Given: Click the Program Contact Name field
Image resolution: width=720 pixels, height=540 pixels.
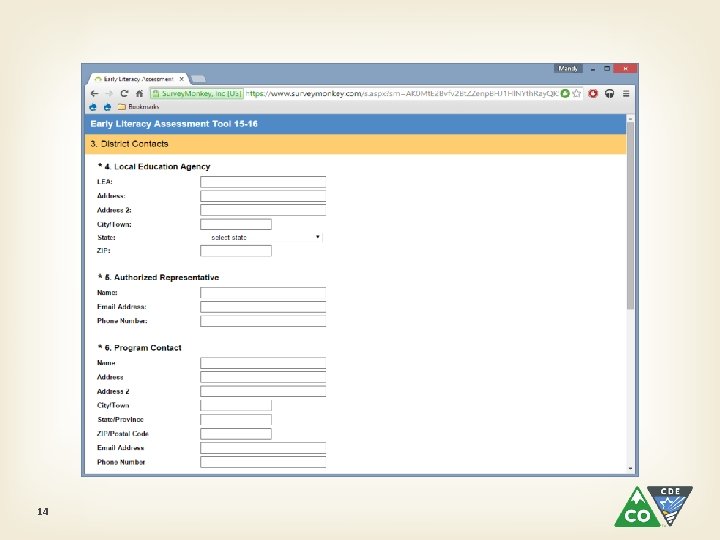Looking at the screenshot, I should (x=263, y=363).
